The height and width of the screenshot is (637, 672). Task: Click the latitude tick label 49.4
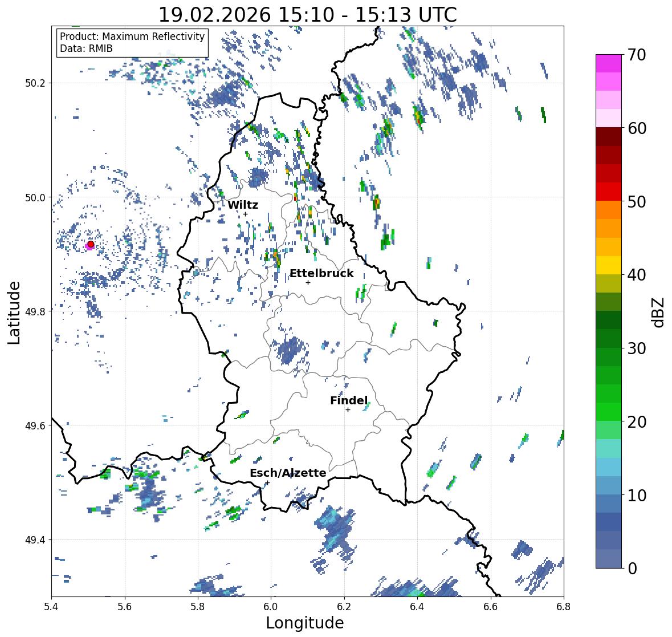[x=35, y=540]
